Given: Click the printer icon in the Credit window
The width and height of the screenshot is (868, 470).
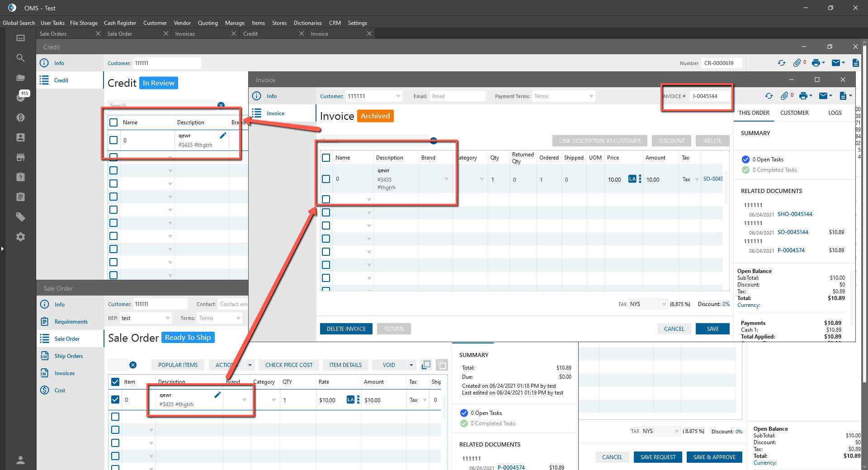Looking at the screenshot, I should point(816,63).
